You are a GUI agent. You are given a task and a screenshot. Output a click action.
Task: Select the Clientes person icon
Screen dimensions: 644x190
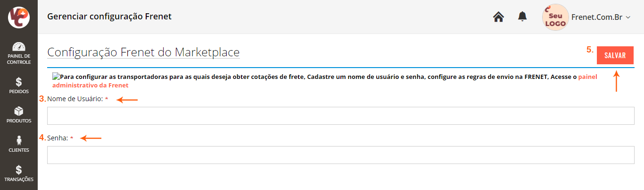(x=19, y=141)
